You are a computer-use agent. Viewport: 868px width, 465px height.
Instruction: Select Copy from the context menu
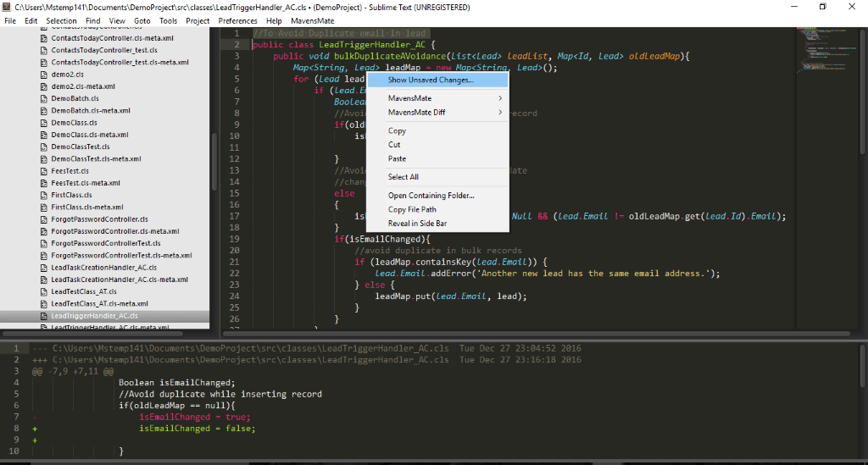[437, 131]
